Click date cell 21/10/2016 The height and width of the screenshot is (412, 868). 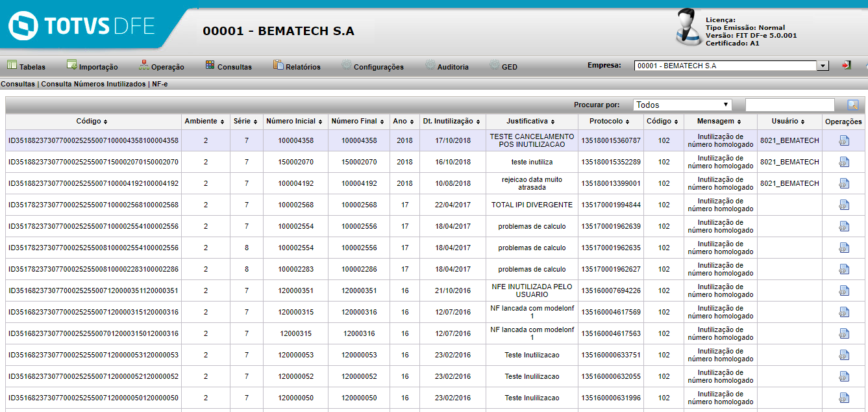click(453, 290)
